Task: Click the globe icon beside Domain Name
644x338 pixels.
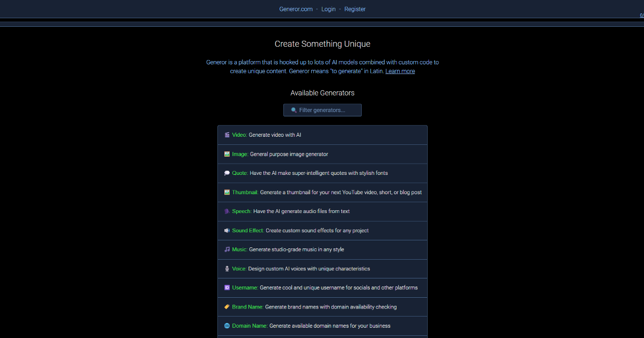Action: coord(226,326)
